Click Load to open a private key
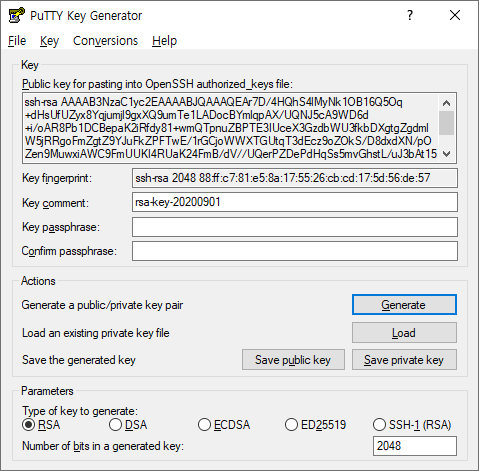 (404, 333)
